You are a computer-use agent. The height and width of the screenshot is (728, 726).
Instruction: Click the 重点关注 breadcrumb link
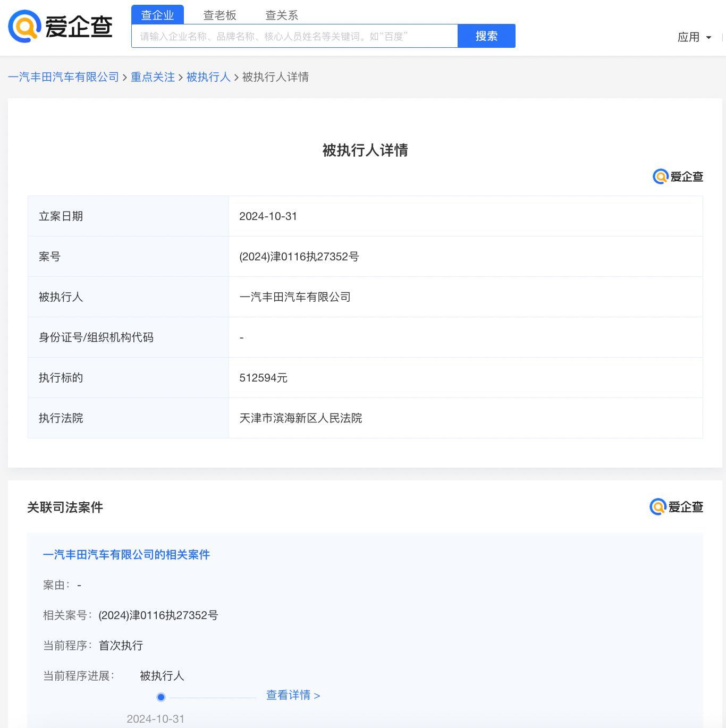(x=153, y=77)
